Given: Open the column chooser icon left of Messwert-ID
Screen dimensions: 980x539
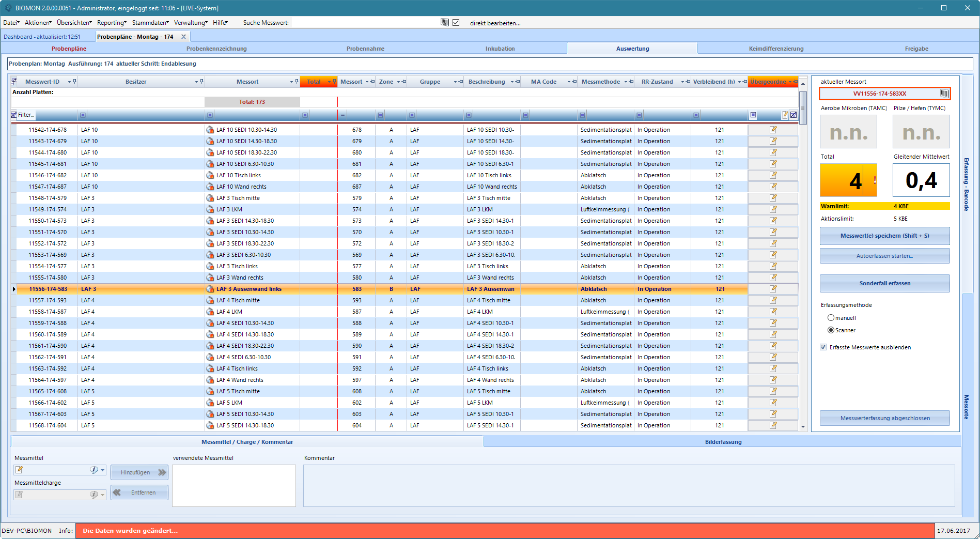Looking at the screenshot, I should pos(14,81).
